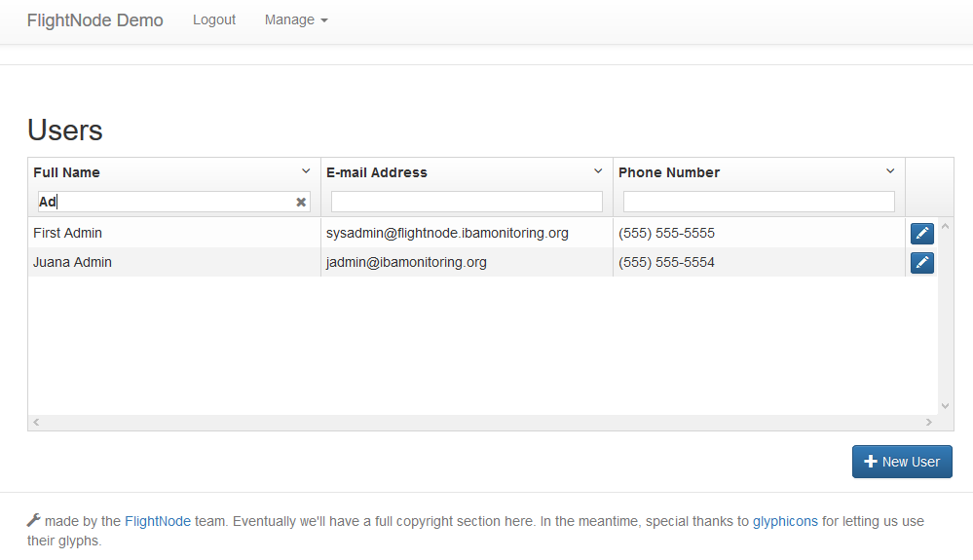
Task: Click the grid's scroll up arrow
Action: (x=945, y=226)
